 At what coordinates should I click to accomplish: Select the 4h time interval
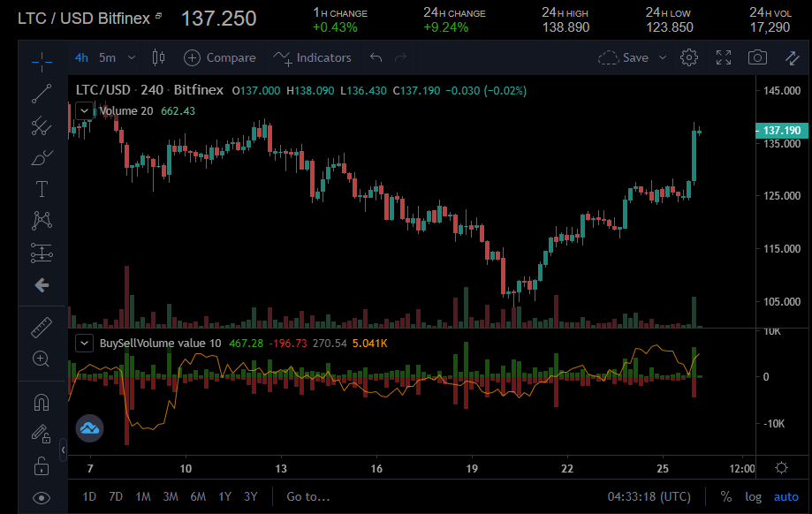click(x=81, y=57)
